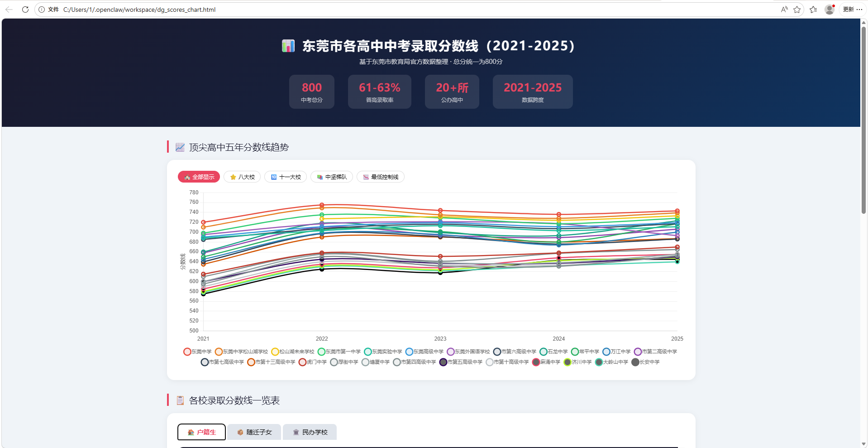Click the 800 中考总分 stat card

pos(312,92)
